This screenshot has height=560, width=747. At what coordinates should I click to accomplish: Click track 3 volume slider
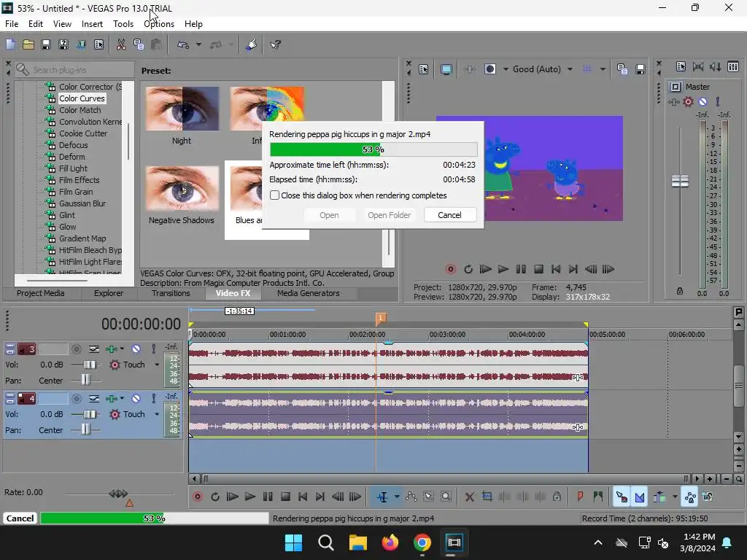[89, 365]
